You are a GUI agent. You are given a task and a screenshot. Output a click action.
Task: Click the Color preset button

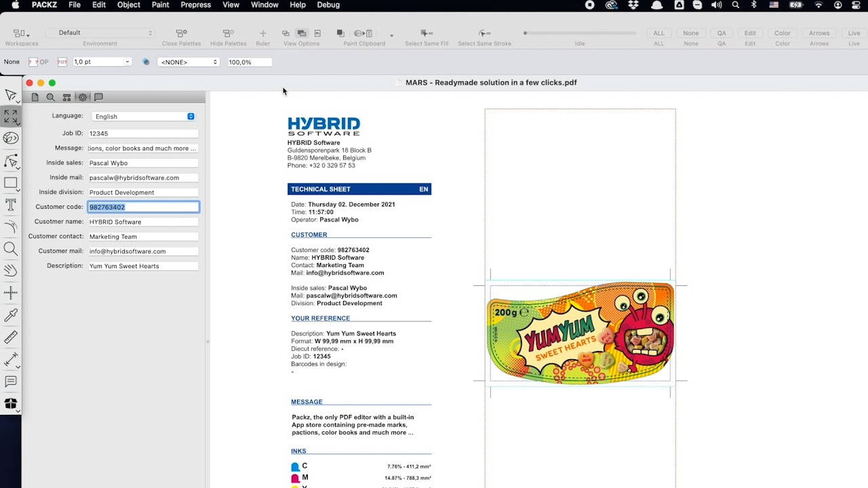[783, 33]
